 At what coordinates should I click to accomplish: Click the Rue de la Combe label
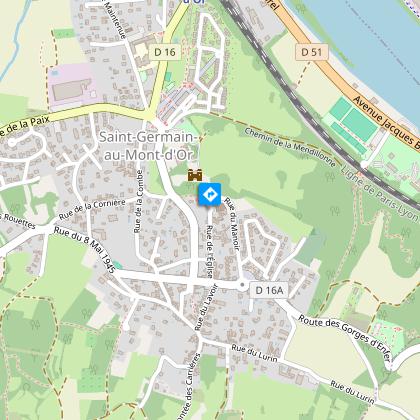coord(139,201)
